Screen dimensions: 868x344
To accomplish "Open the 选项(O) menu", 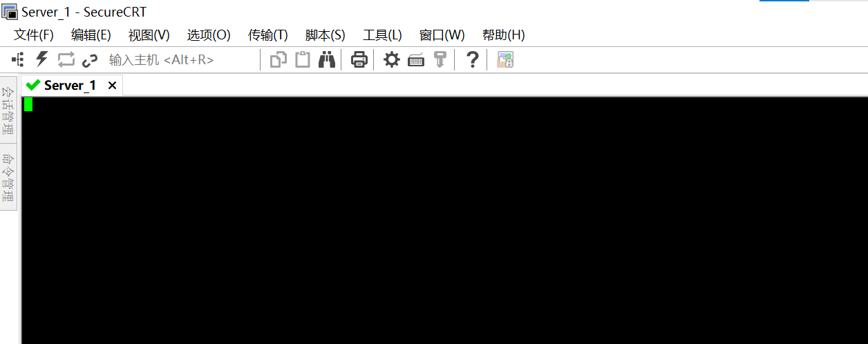I will 209,35.
